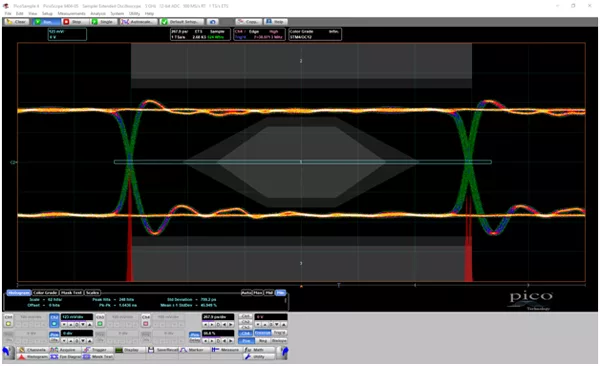Image resolution: width=600 pixels, height=366 pixels.
Task: Click the 267.9 ps/div timebase field
Action: point(218,317)
